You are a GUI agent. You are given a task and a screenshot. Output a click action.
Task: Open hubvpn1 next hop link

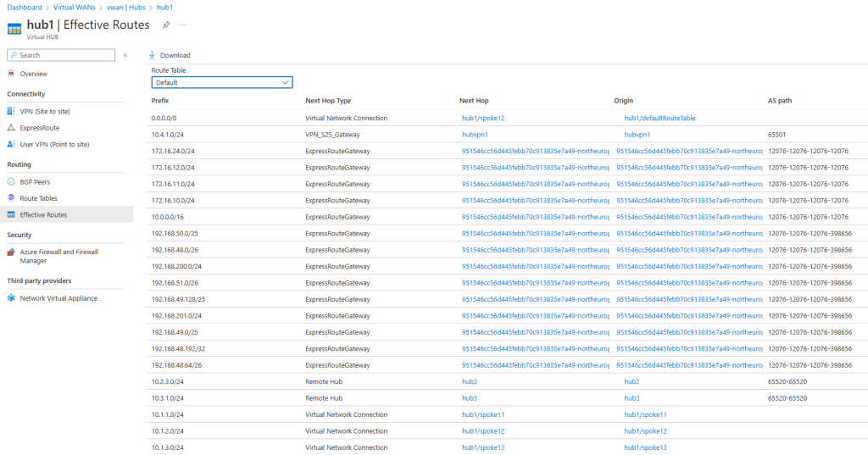pyautogui.click(x=474, y=135)
